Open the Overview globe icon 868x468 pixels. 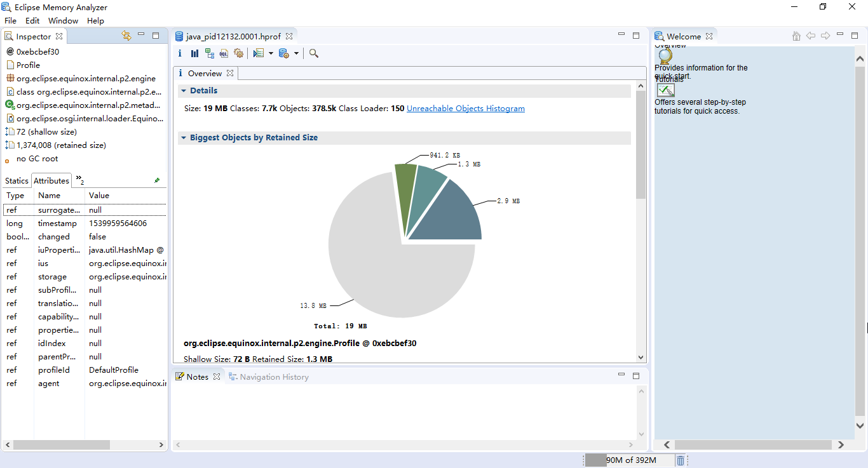(x=665, y=56)
